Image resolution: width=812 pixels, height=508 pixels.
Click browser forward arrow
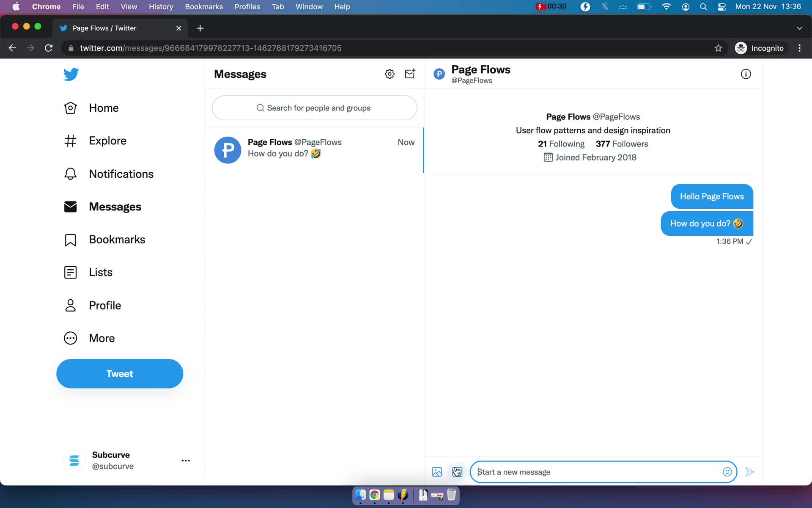[30, 48]
